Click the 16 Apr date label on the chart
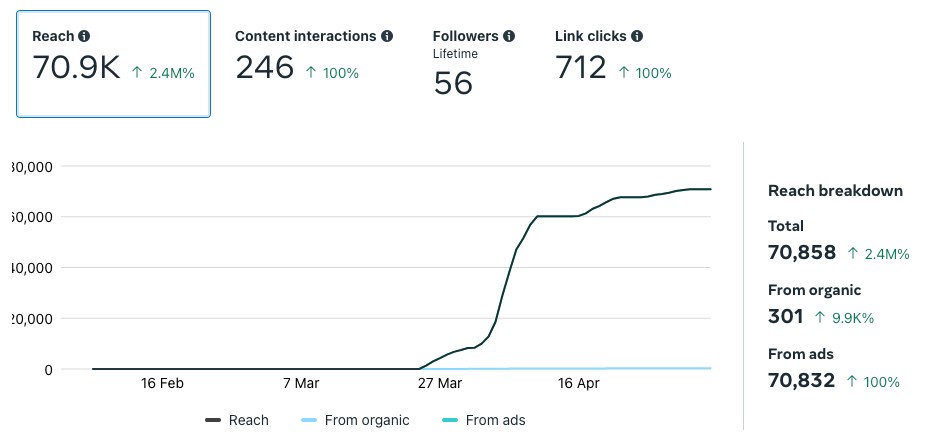Screen dimensions: 936x434 (x=578, y=383)
